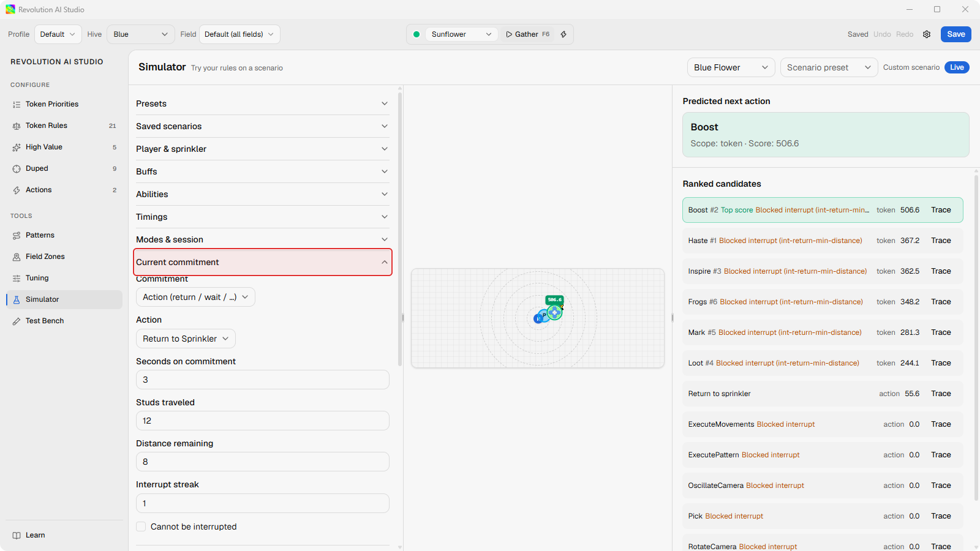The image size is (980, 551).
Task: Open Blue Flower dropdown
Action: 731,67
